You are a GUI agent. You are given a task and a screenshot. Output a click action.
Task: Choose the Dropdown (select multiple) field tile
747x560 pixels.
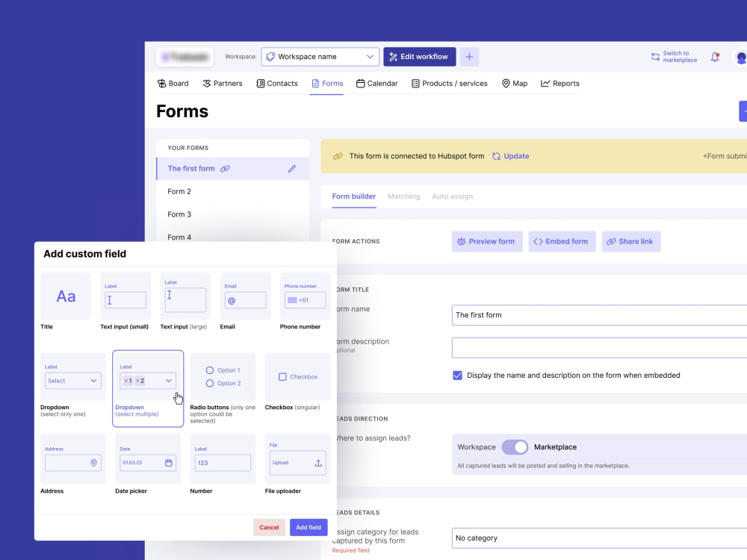point(148,388)
